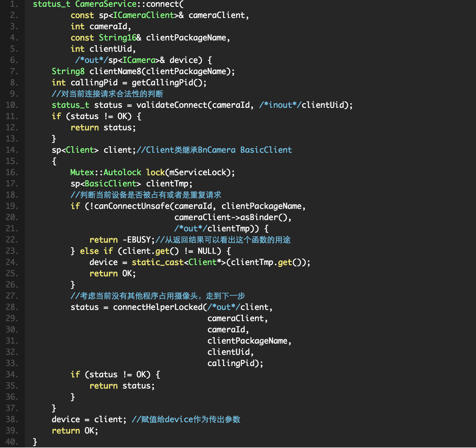Image resolution: width=476 pixels, height=448 pixels.
Task: Select the comment '//考虑当前没有其他程序占用摄像头，走到下一步'
Action: point(158,296)
